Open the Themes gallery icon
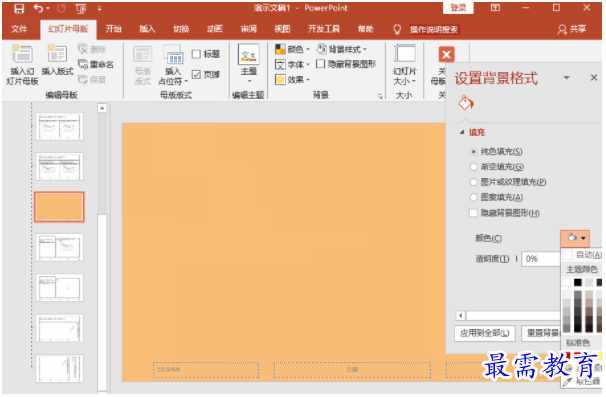The height and width of the screenshot is (397, 606). click(x=249, y=55)
